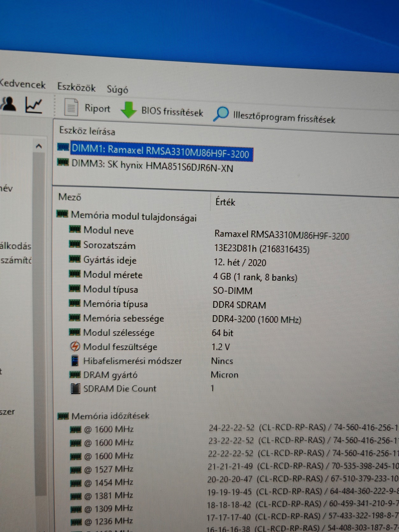The image size is (399, 532).
Task: Click the 1.2 V value
Action: (x=220, y=347)
